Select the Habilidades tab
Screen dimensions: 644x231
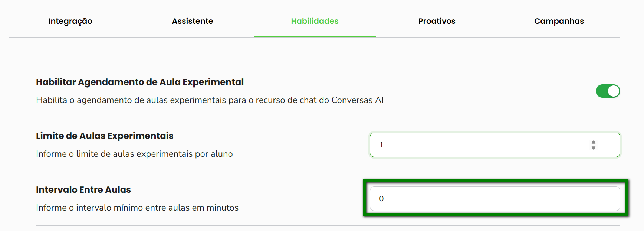point(315,21)
